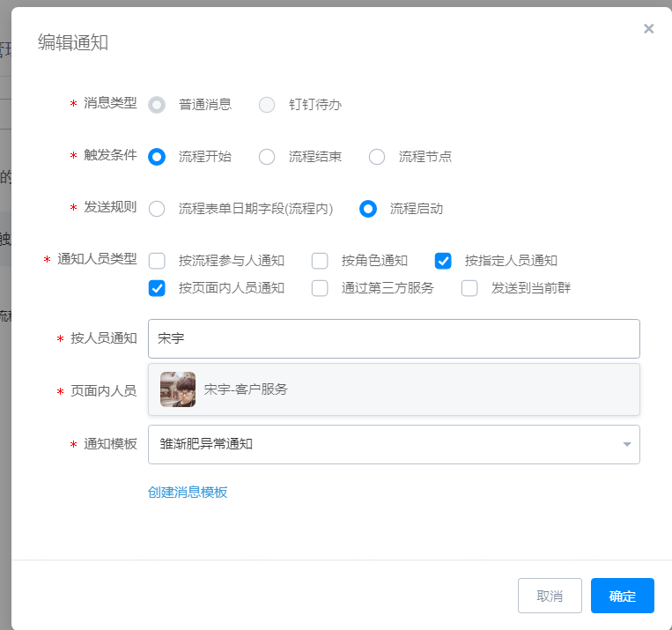Image resolution: width=672 pixels, height=630 pixels.
Task: Click the 消息类型 field label
Action: pyautogui.click(x=110, y=103)
